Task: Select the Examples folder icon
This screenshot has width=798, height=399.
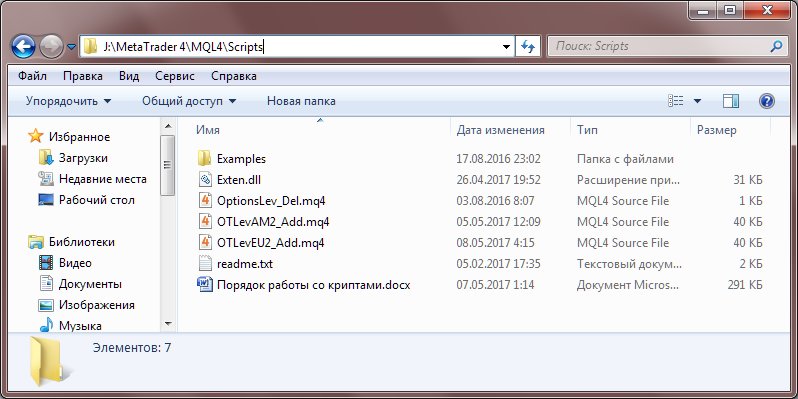Action: click(x=205, y=158)
